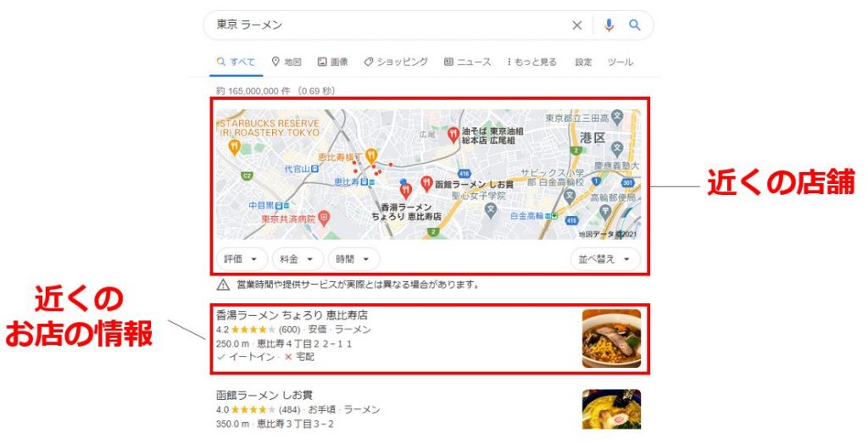868x444 pixels.
Task: Select the 函館ラーメン しお貫 map pin
Action: 426,184
